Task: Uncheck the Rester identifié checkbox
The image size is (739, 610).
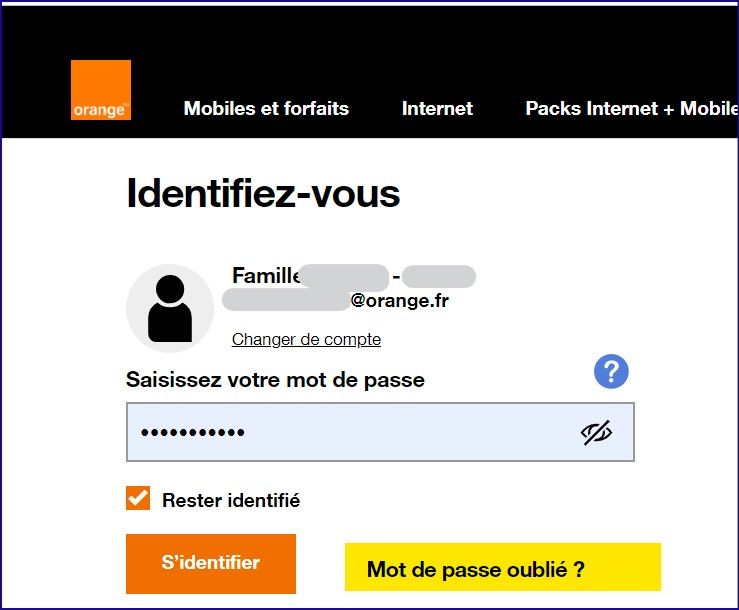Action: [x=138, y=498]
